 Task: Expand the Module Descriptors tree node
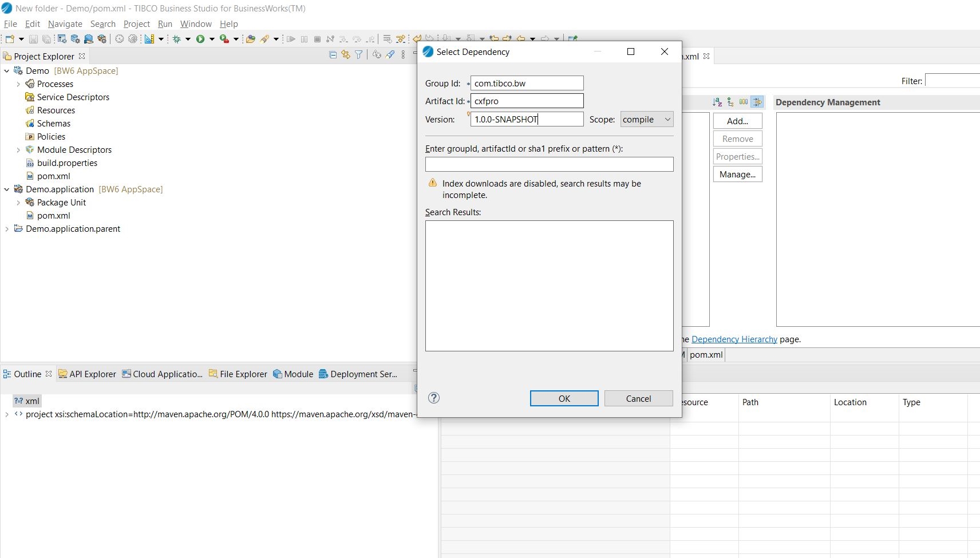point(18,150)
